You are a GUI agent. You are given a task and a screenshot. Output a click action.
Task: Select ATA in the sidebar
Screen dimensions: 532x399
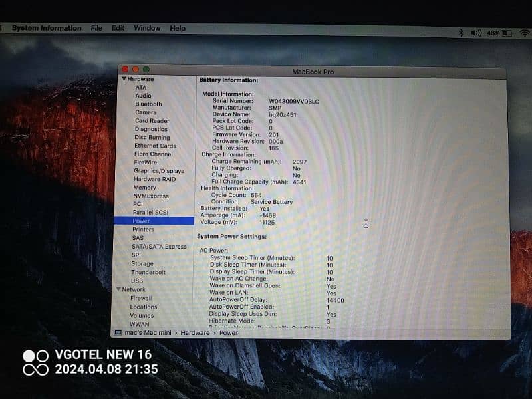coord(141,87)
